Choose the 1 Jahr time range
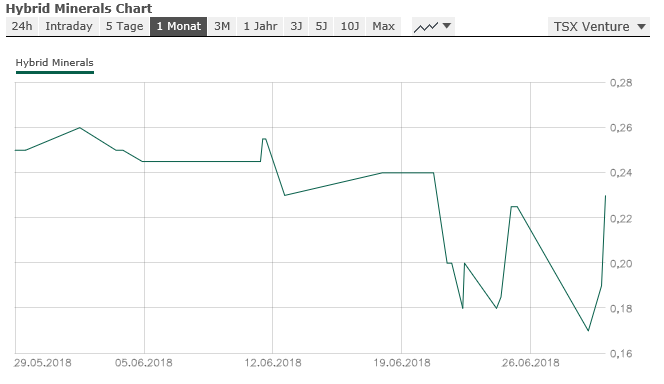664x384 pixels. [260, 26]
